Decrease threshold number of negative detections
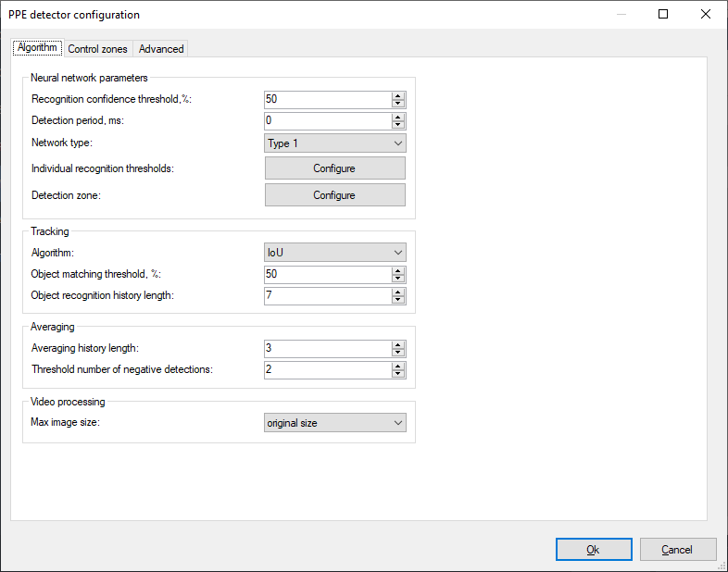Screen dimensions: 728x572 tap(398, 374)
